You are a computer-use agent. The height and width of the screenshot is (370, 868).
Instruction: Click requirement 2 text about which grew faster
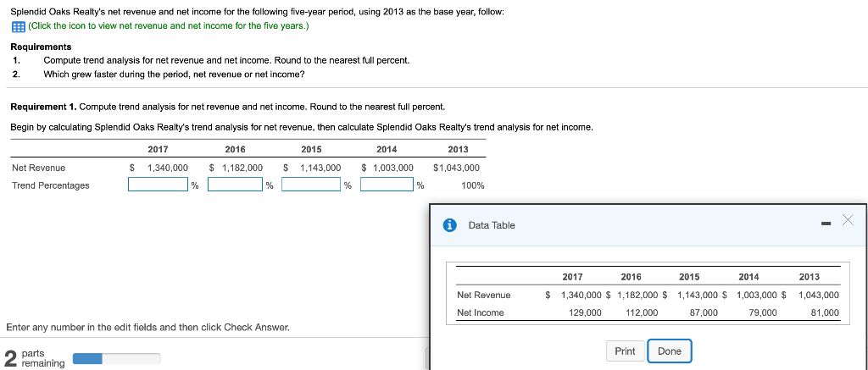174,75
